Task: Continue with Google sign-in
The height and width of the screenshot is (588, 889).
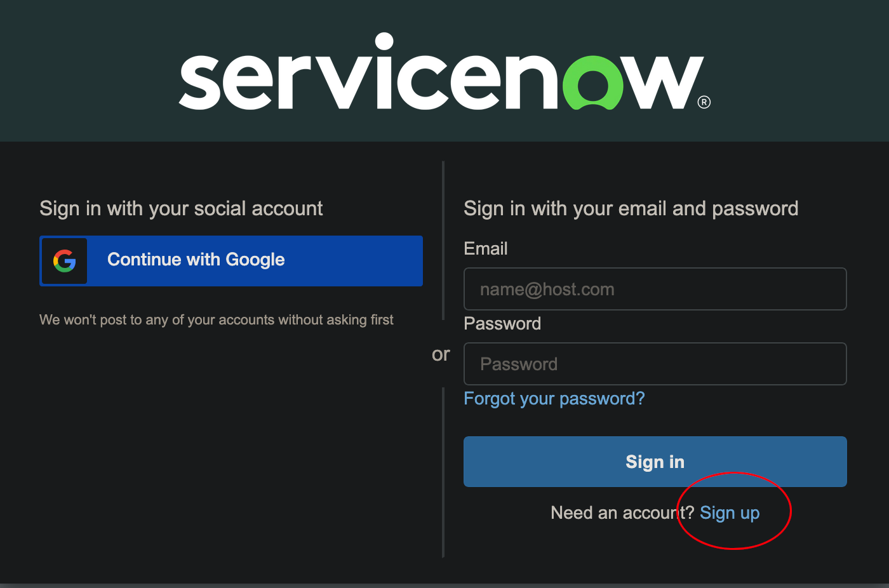Action: [231, 261]
